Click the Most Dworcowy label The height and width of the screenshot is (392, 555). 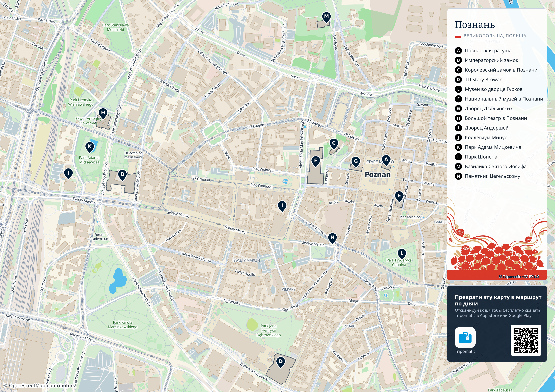coord(19,318)
